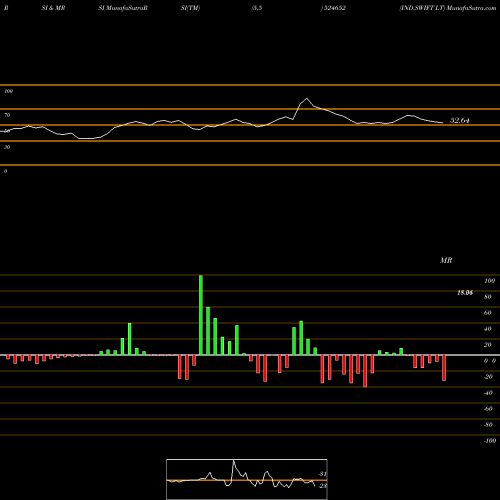Click the 18.06 MR value label
500x500 pixels.
(x=465, y=293)
